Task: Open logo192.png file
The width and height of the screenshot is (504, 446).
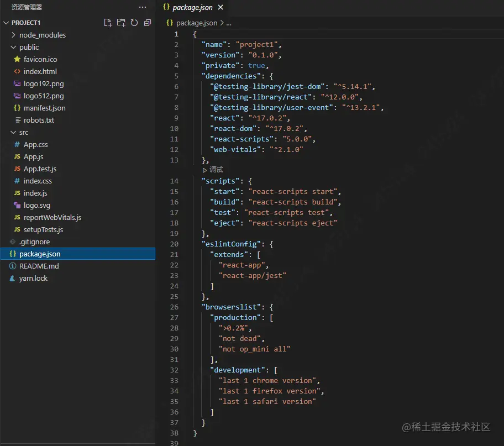Action: click(x=44, y=83)
